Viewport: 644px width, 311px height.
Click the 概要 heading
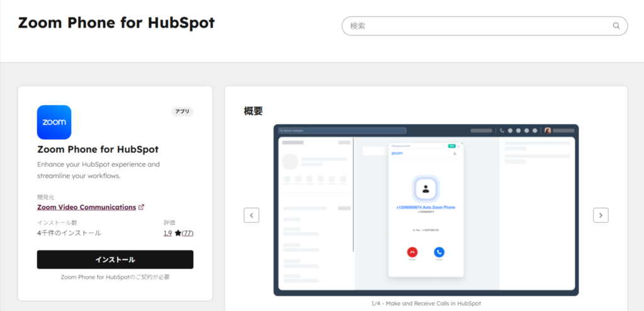(x=253, y=111)
